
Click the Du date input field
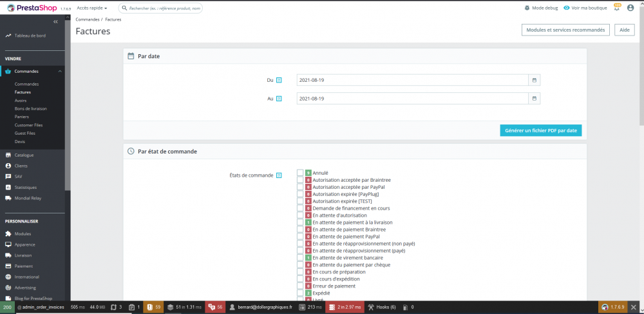412,80
